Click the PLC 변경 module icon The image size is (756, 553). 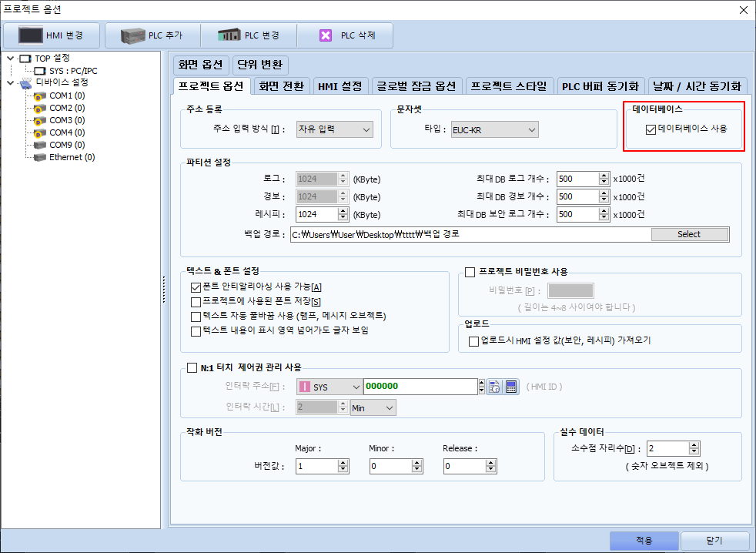coord(229,35)
